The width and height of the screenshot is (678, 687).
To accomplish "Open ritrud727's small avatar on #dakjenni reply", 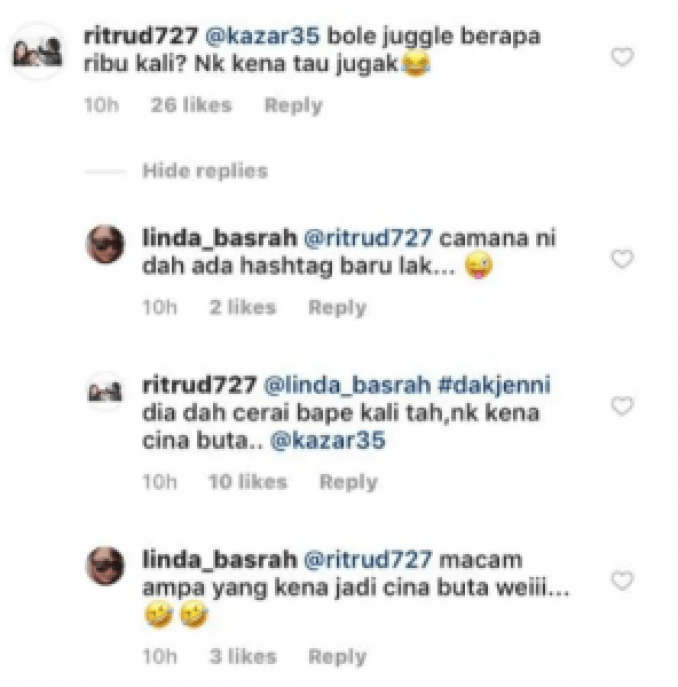I will (x=105, y=391).
